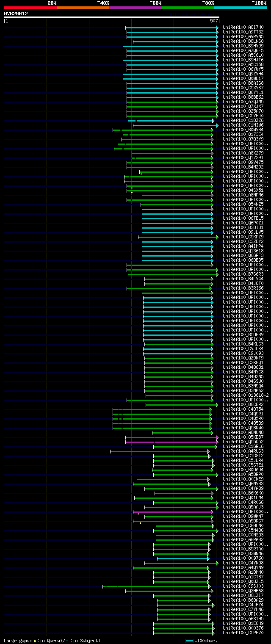The width and height of the screenshot is (271, 644).
Task: Click hit label UniRef100_C1MIW6
Action: pyautogui.click(x=243, y=125)
